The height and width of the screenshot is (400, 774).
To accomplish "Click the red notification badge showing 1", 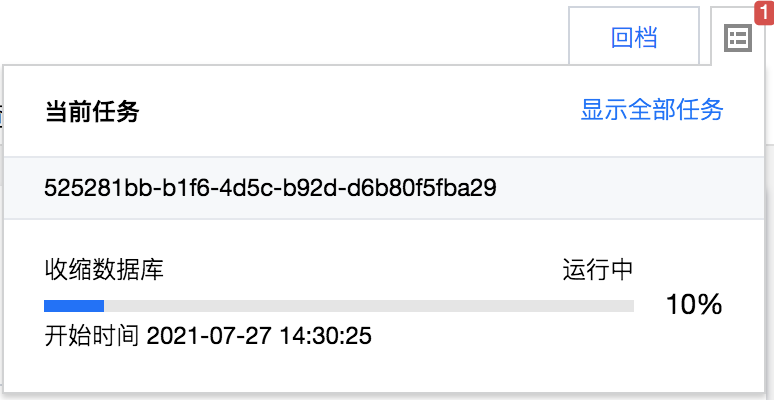I will (764, 12).
